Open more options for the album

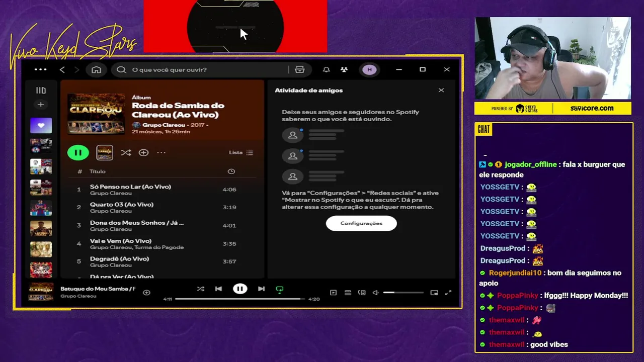161,152
